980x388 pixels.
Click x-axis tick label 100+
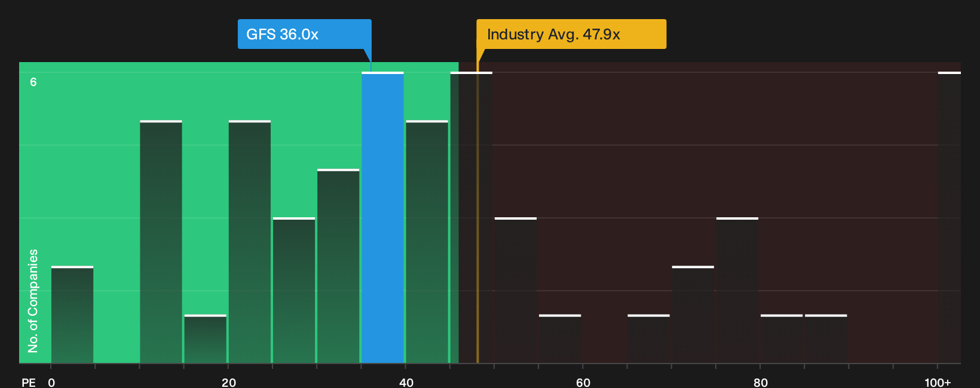click(938, 382)
